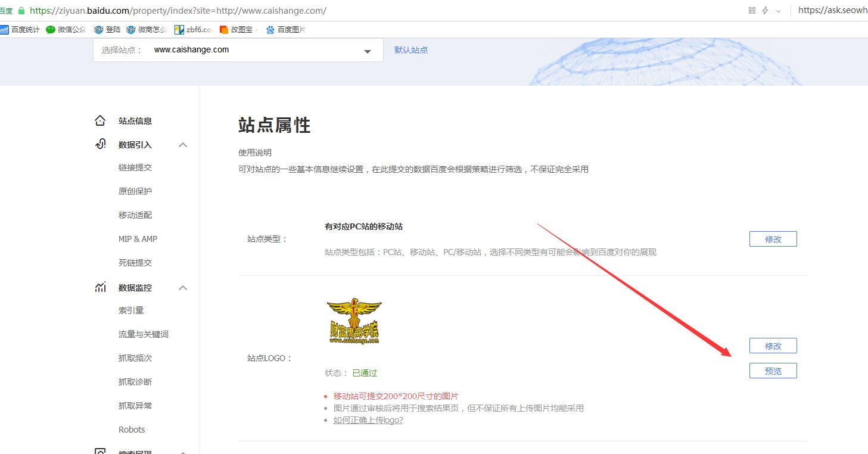
Task: Click the lightning icon near the address bar
Action: [766, 10]
